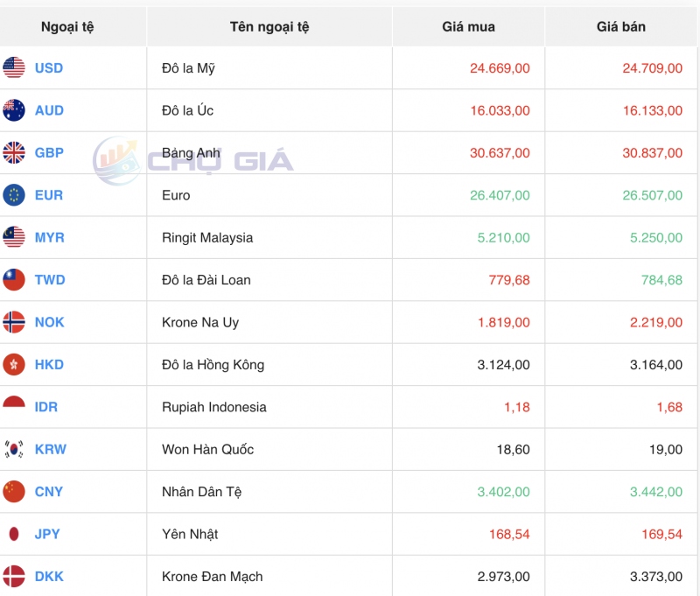Viewport: 700px width, 596px height.
Task: Click the HKD Hong Kong flag icon
Action: click(x=14, y=365)
